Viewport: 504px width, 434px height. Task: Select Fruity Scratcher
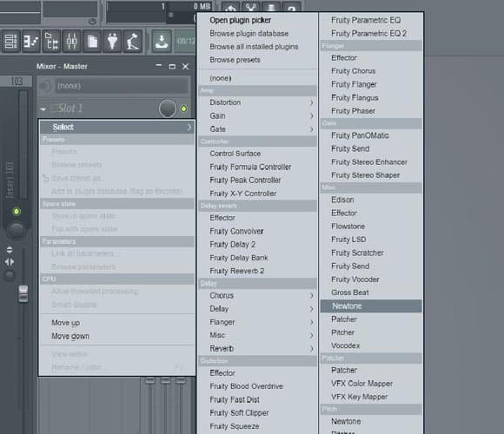[371, 253]
